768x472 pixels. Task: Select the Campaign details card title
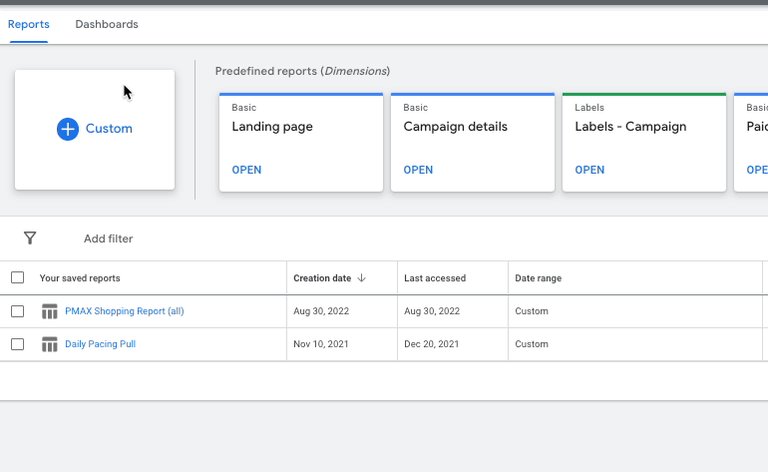(456, 126)
